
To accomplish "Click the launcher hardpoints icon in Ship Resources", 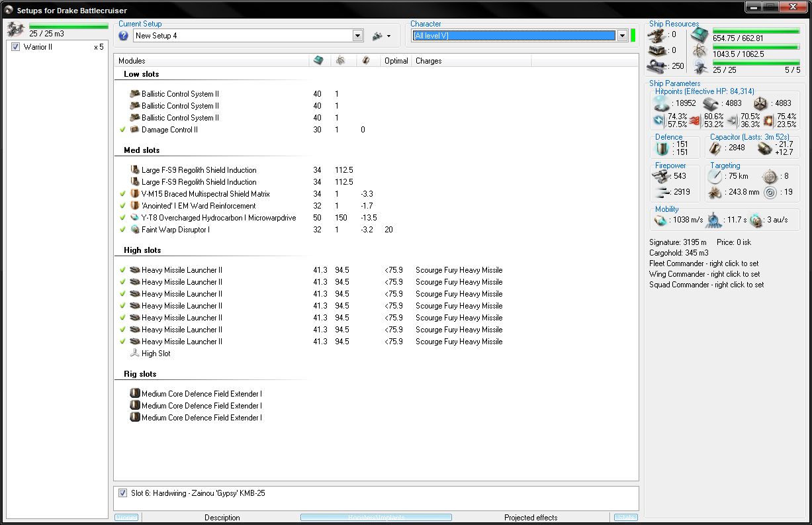I will click(x=658, y=50).
